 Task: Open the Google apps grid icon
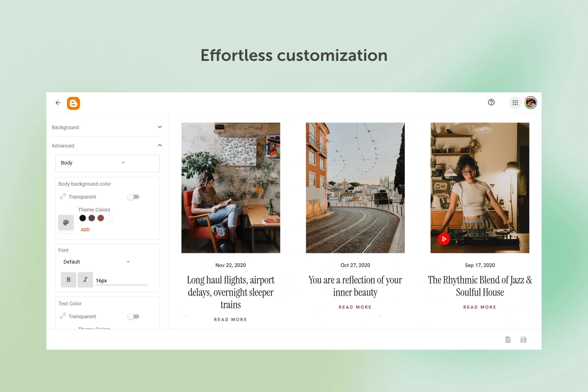coord(515,103)
